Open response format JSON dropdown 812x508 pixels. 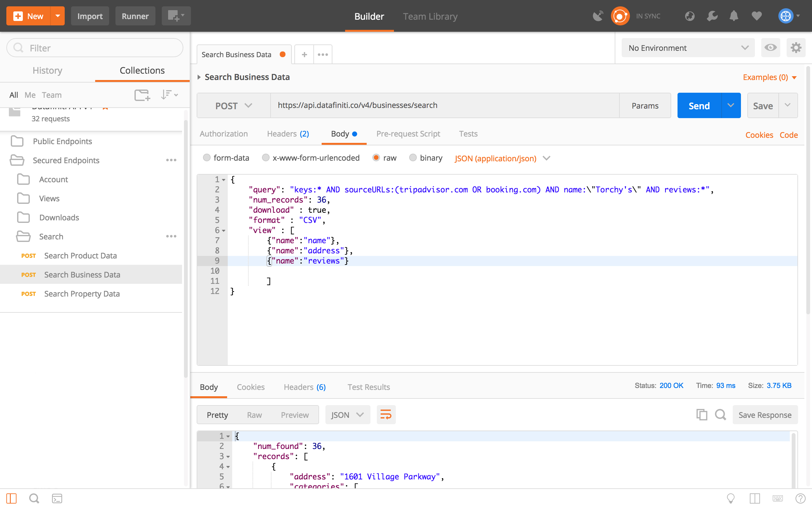[x=348, y=415]
